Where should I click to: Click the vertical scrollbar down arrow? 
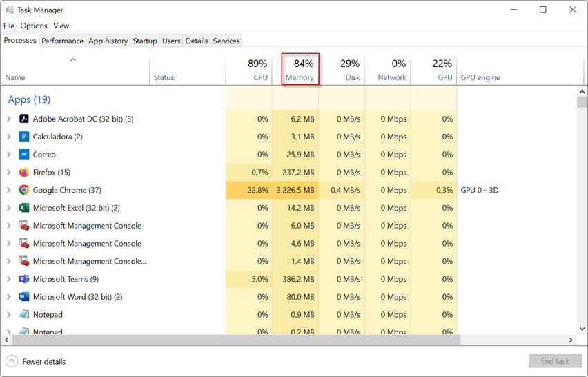(582, 329)
